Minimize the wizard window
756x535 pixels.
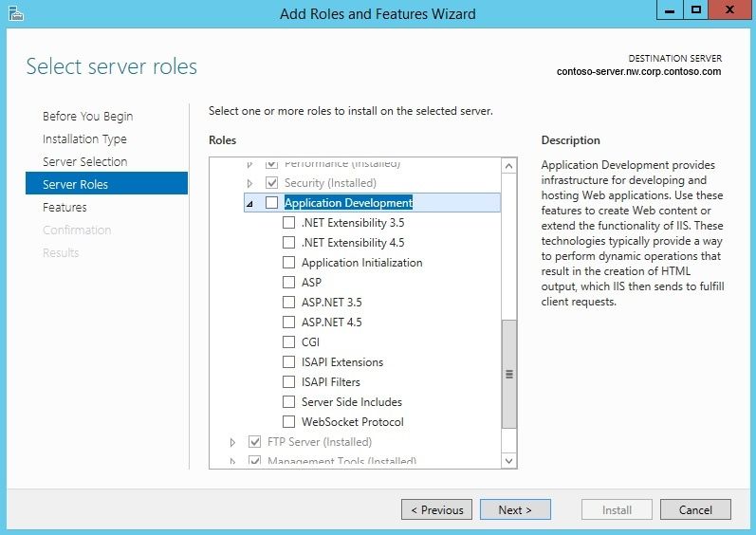point(670,9)
